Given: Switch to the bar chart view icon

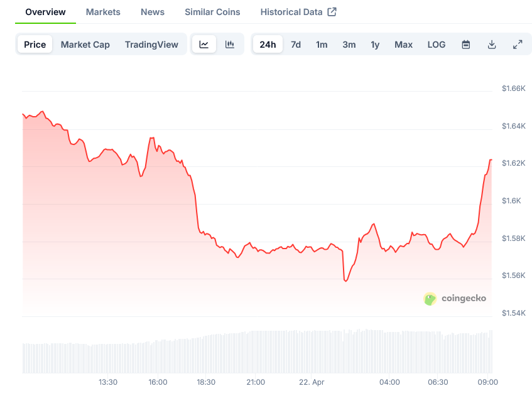Looking at the screenshot, I should click(229, 44).
